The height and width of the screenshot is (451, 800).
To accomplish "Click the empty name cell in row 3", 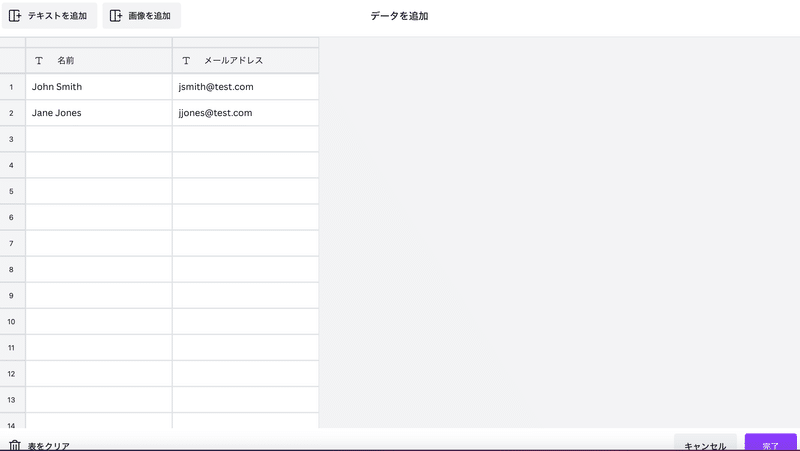I will pos(99,139).
